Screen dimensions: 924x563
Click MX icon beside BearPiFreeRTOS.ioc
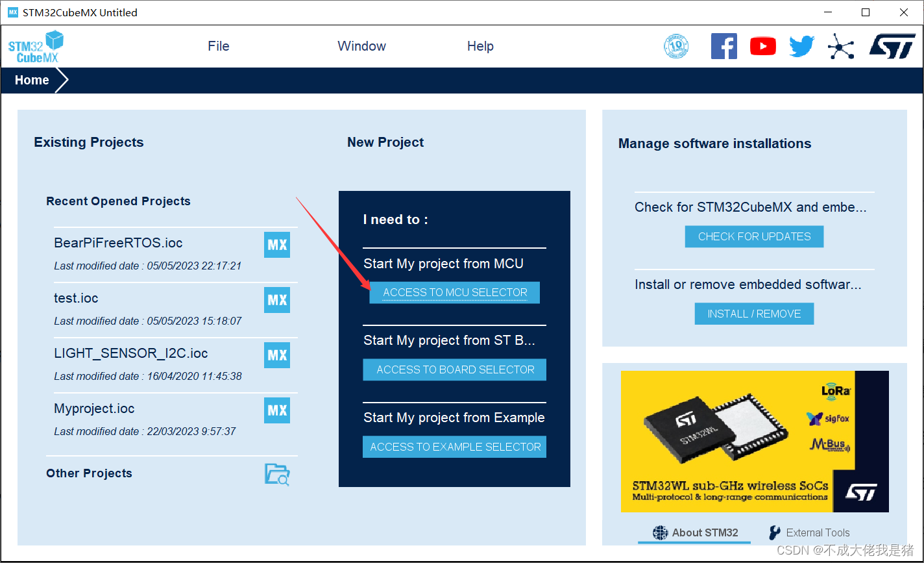tap(277, 245)
